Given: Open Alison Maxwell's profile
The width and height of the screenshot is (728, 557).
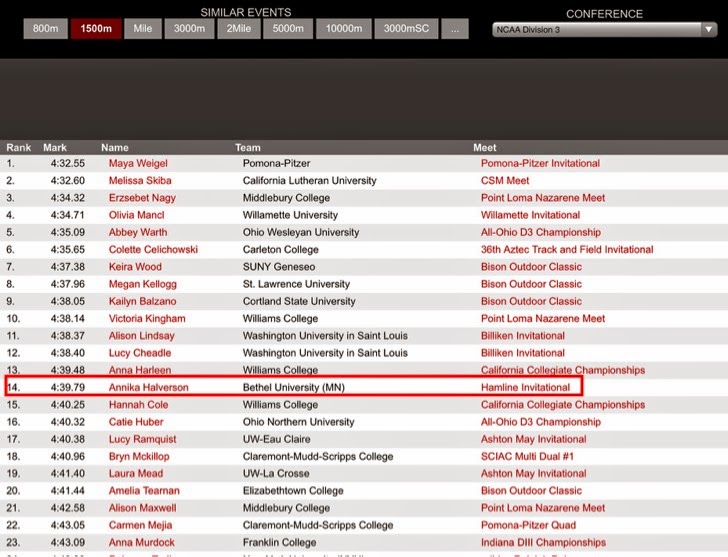Looking at the screenshot, I should [x=143, y=508].
